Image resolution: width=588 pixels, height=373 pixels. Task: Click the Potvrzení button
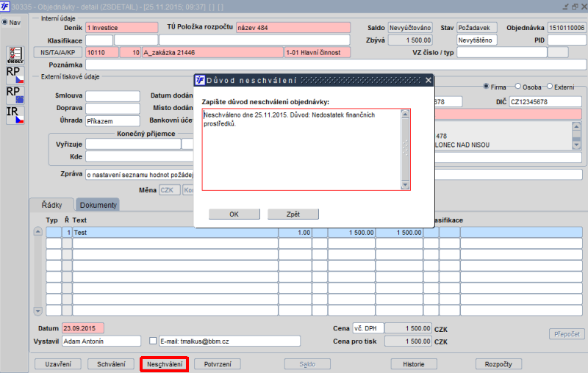point(218,364)
